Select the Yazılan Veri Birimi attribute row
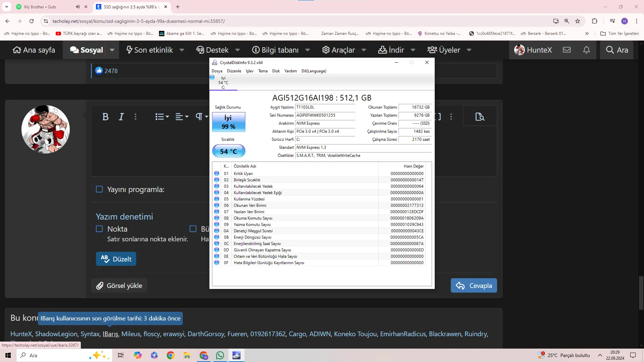644x362 pixels. 319,212
